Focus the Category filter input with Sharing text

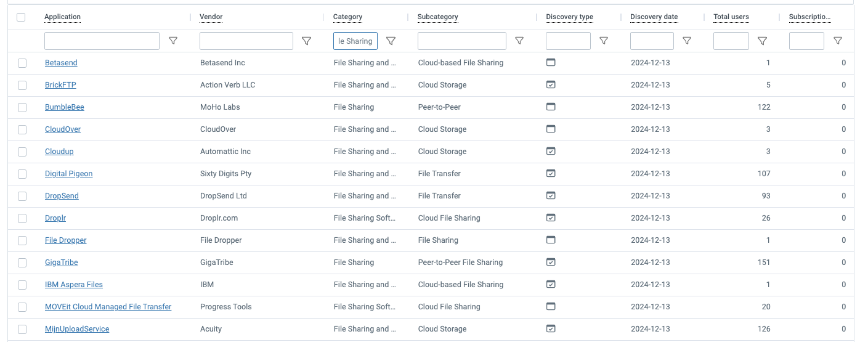[x=355, y=41]
